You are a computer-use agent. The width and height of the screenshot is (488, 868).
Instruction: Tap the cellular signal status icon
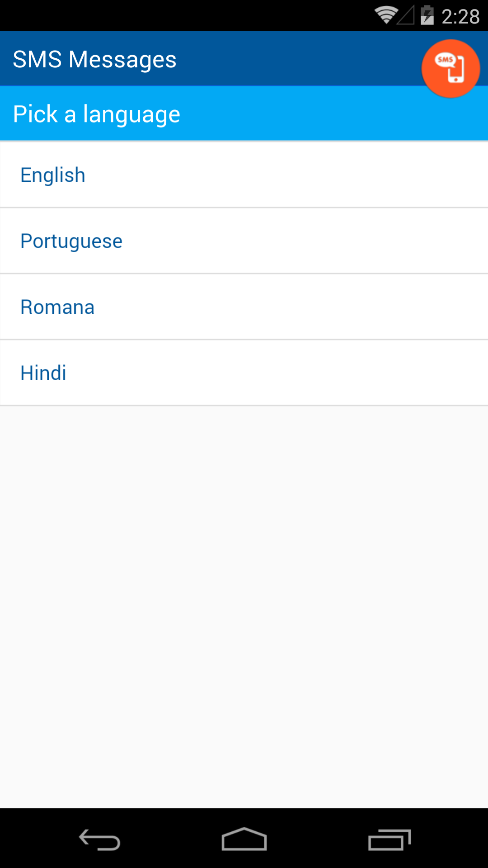(406, 16)
